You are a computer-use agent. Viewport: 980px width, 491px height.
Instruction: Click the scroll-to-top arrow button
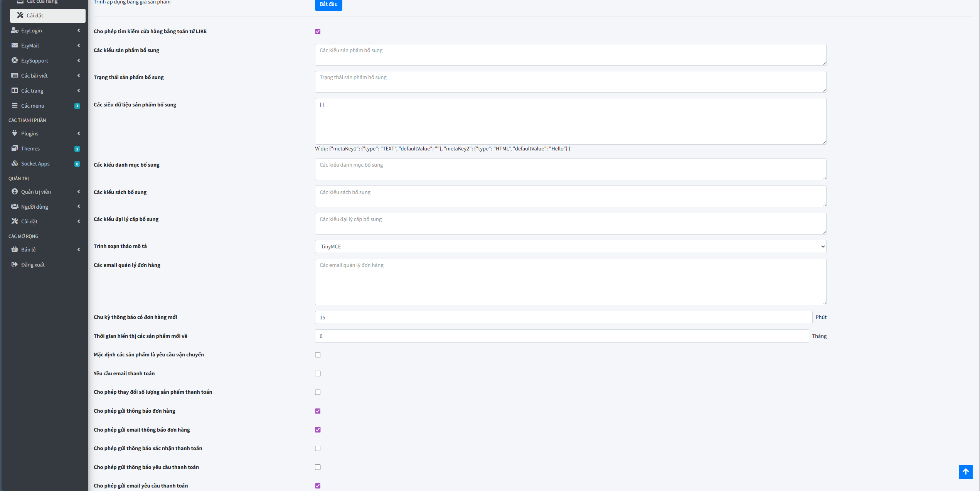965,472
